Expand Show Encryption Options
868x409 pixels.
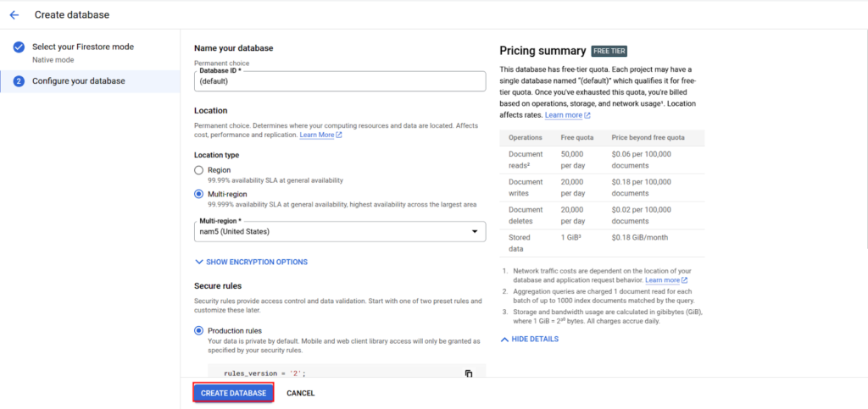[x=251, y=262]
